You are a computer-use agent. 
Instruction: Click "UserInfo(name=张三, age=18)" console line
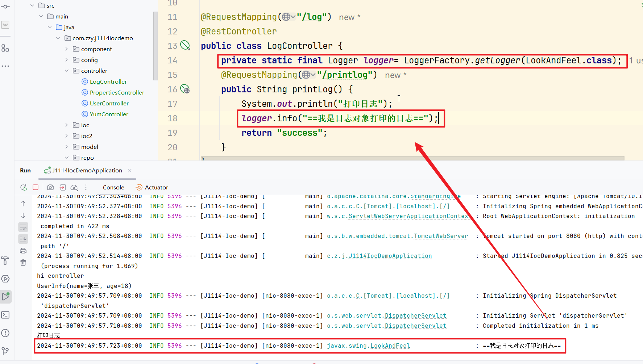coord(84,286)
